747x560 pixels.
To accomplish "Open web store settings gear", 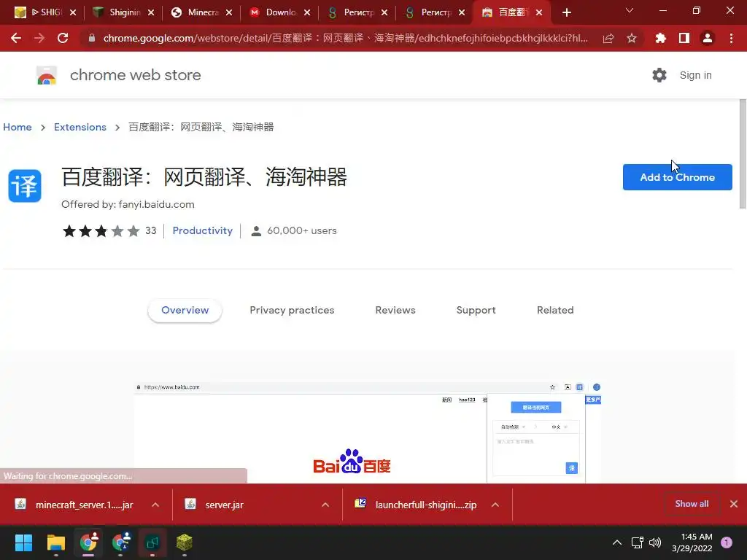I will pyautogui.click(x=659, y=75).
